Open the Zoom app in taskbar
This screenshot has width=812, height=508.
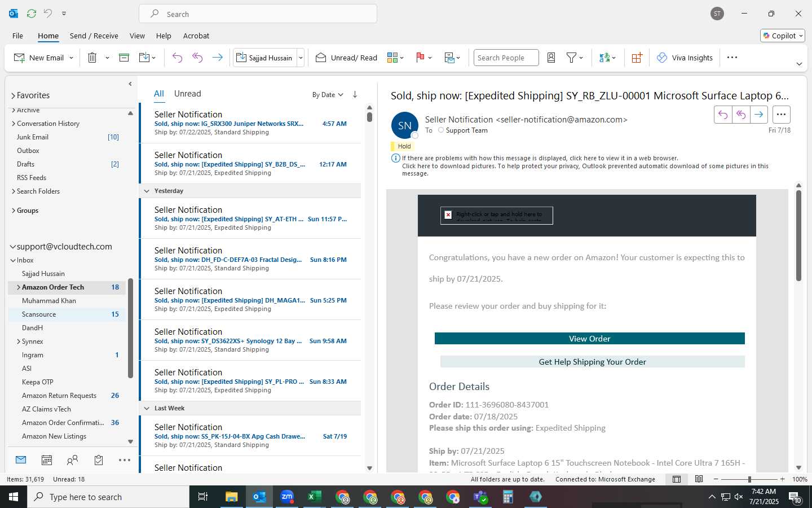[287, 497]
